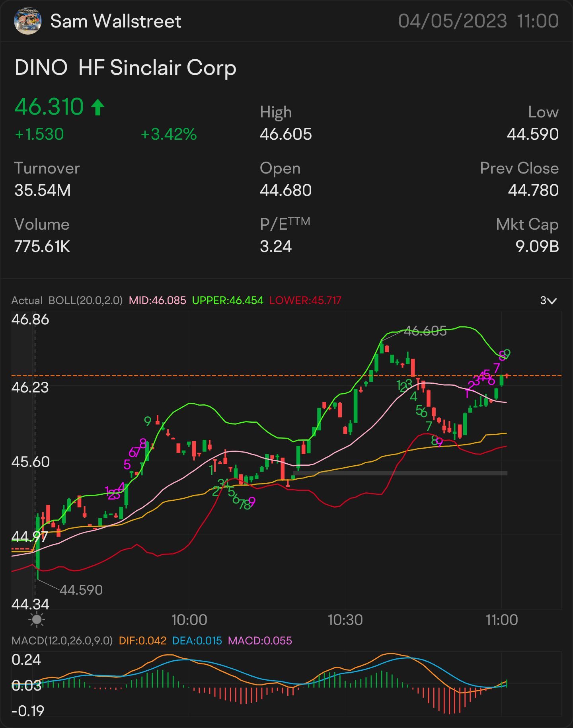Tap HF Sinclair Corp company name
This screenshot has height=728, width=573.
[x=157, y=68]
